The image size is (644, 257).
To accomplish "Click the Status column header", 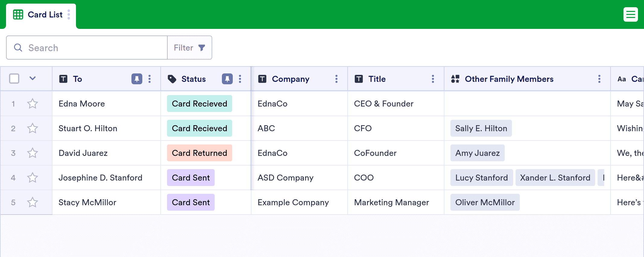I will point(194,79).
